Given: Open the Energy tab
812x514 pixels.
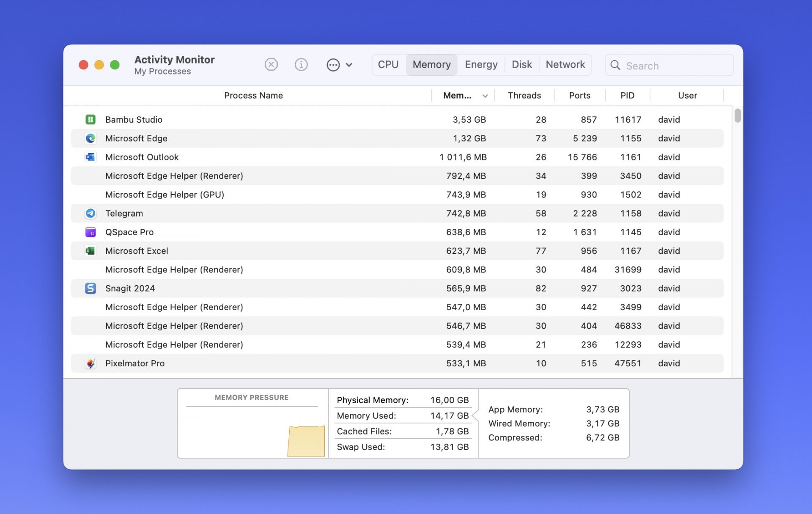Looking at the screenshot, I should [481, 65].
